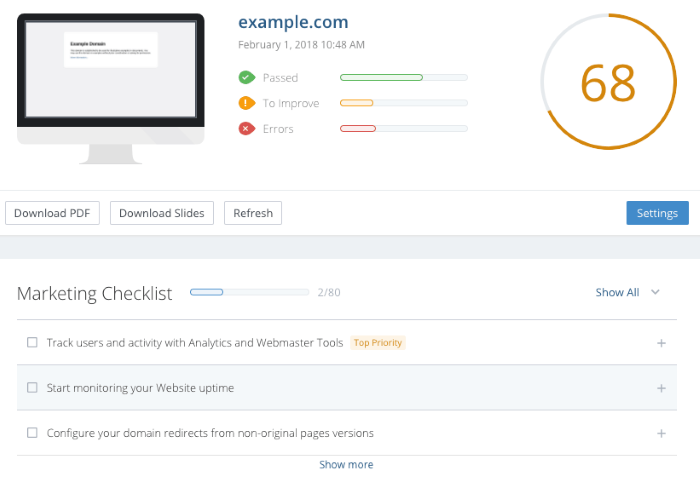Check the Configure domain redirects checkbox
The height and width of the screenshot is (483, 700).
(32, 433)
